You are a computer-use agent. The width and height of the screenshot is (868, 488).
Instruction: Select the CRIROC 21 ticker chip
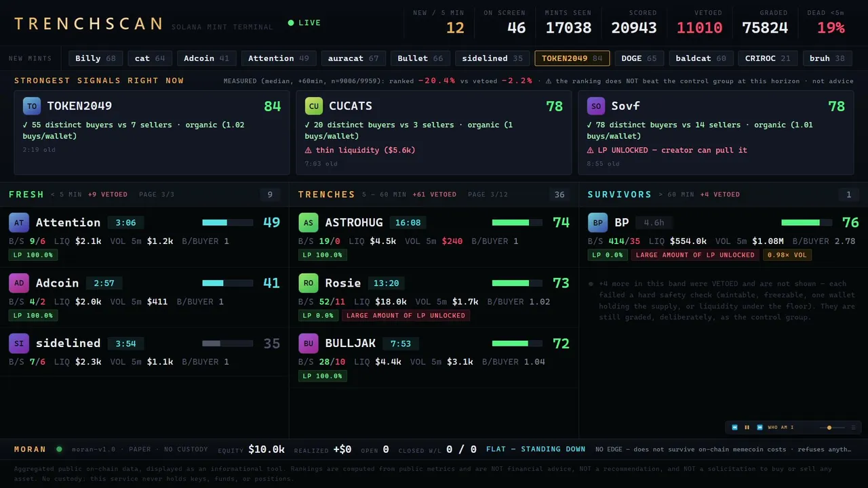pos(768,58)
